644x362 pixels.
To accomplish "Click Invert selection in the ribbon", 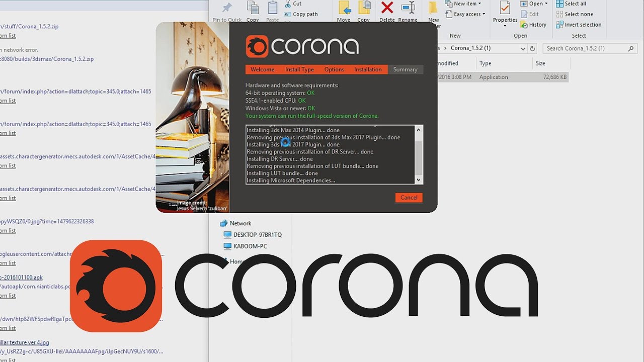I will click(x=579, y=25).
